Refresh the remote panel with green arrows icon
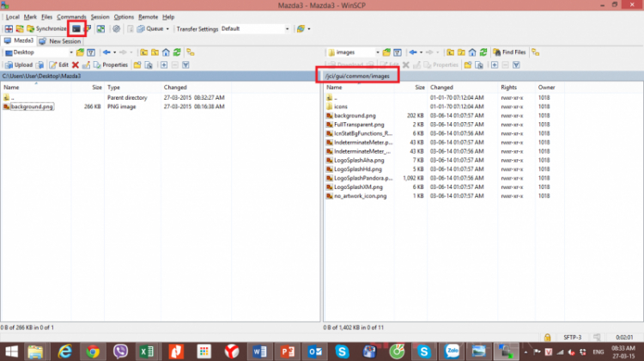This screenshot has width=644, height=361. 483,52
